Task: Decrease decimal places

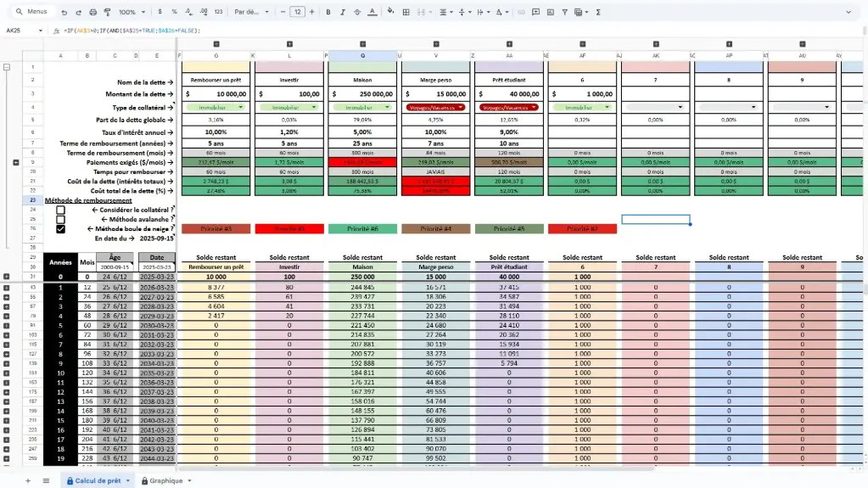Action: tap(188, 12)
